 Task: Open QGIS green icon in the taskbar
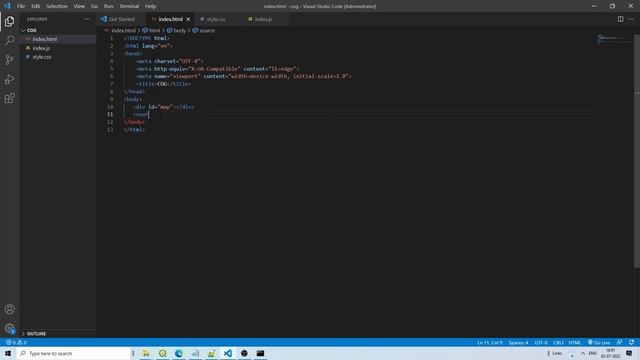(x=162, y=353)
